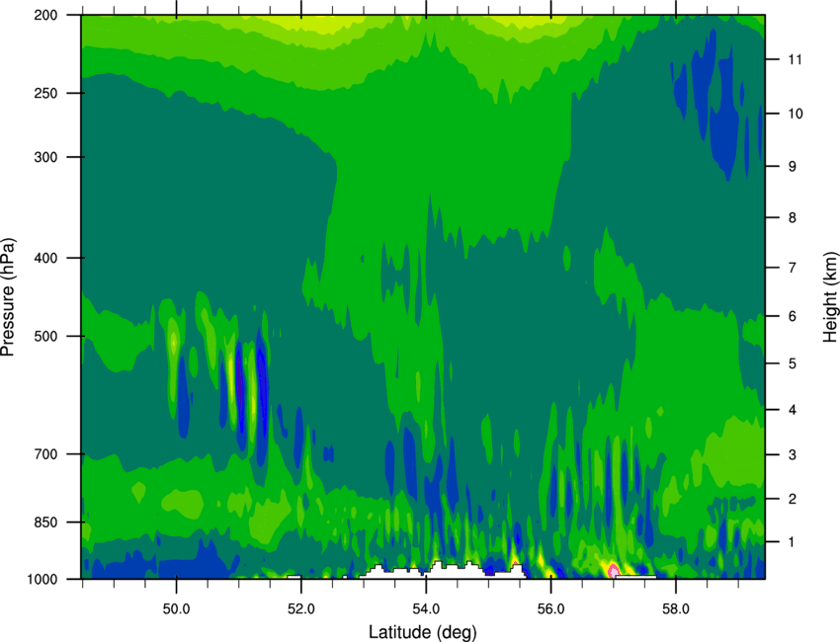The height and width of the screenshot is (642, 840).
Task: Click the 700 pressure tick label
Action: pyautogui.click(x=45, y=454)
